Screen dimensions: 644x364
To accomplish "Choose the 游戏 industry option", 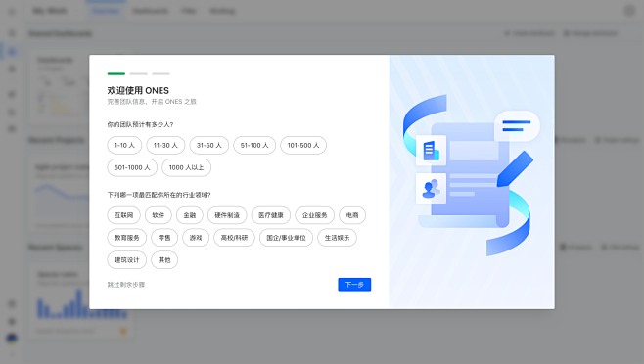I will (x=196, y=238).
